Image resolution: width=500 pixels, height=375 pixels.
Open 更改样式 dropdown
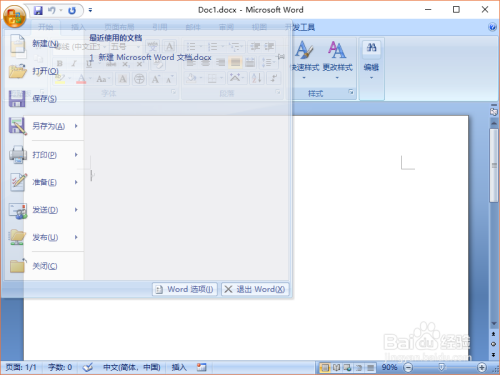[337, 60]
